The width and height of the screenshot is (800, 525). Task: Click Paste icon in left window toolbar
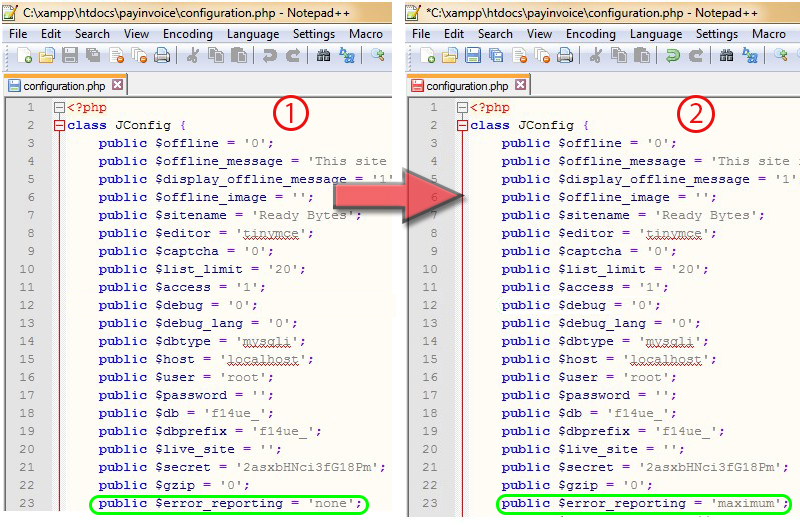[x=239, y=55]
